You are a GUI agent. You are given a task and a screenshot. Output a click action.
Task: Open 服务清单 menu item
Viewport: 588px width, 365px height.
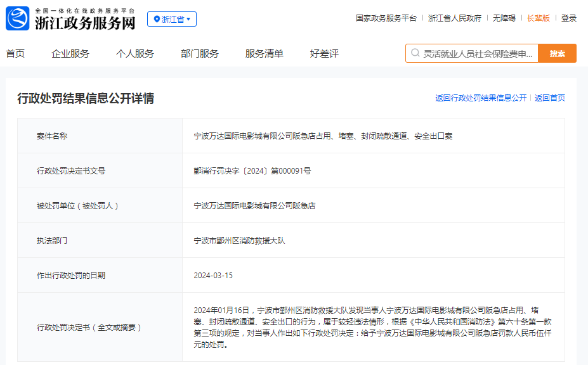265,54
